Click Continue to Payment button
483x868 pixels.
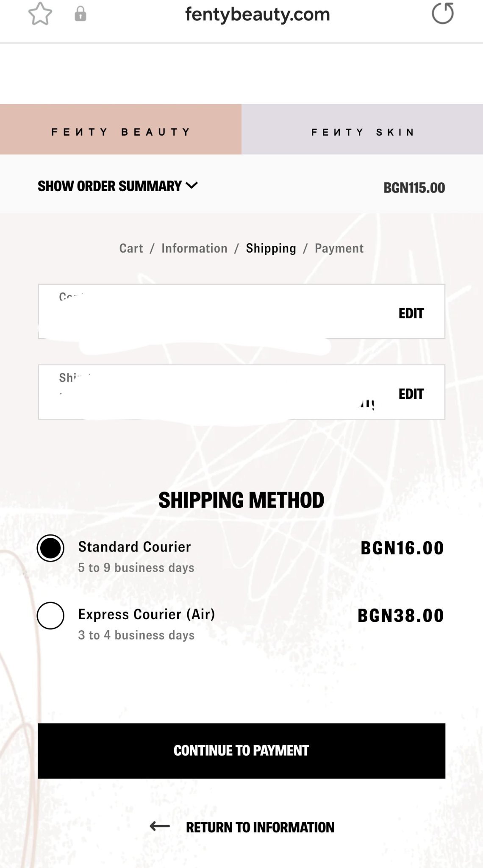point(241,751)
